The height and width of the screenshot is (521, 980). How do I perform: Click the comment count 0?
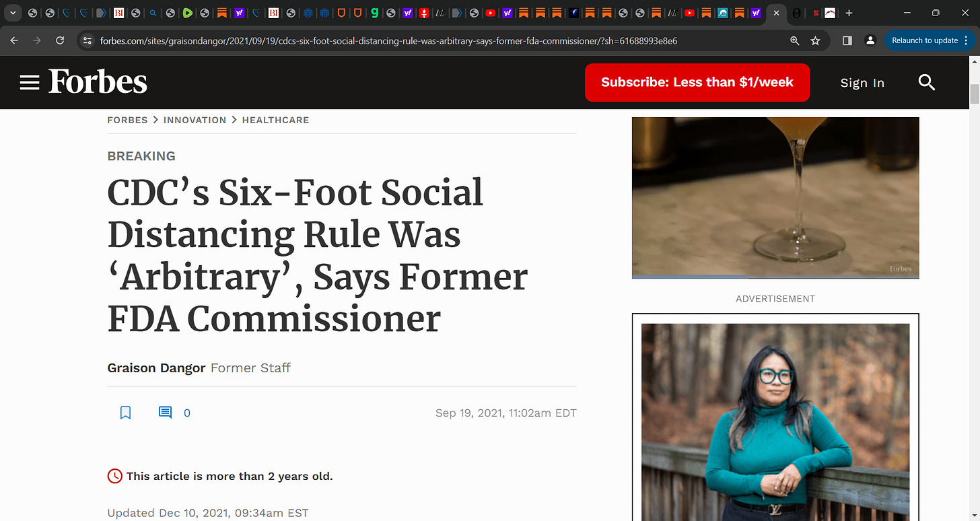(187, 413)
